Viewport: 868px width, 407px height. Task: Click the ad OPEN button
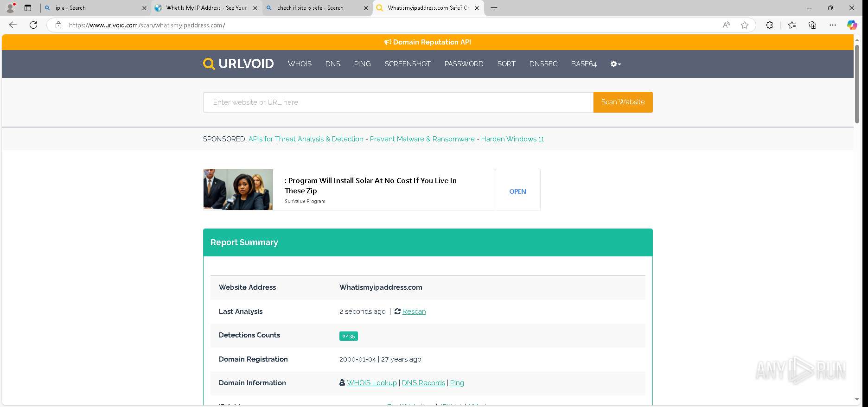point(517,191)
